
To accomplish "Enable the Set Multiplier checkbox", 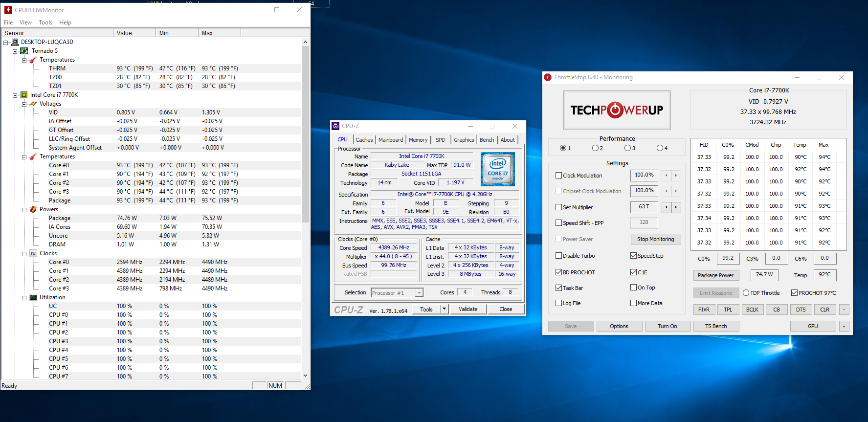I will [x=558, y=207].
